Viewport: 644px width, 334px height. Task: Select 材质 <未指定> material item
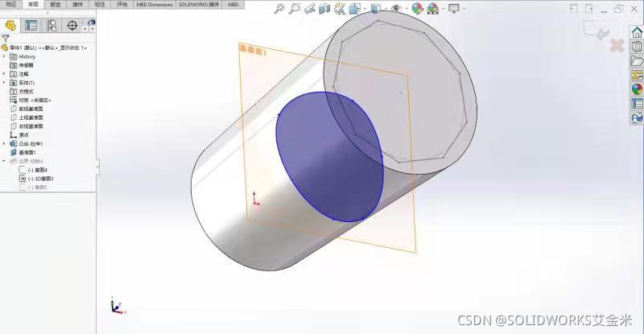click(x=31, y=100)
